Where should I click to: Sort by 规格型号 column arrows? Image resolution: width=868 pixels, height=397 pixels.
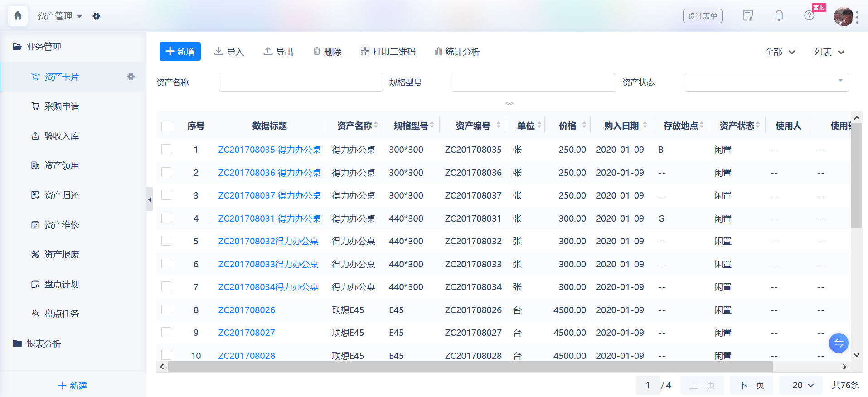click(432, 125)
